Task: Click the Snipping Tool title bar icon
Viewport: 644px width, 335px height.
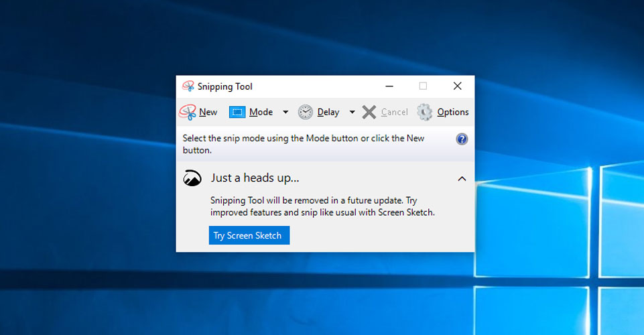Action: [x=188, y=86]
